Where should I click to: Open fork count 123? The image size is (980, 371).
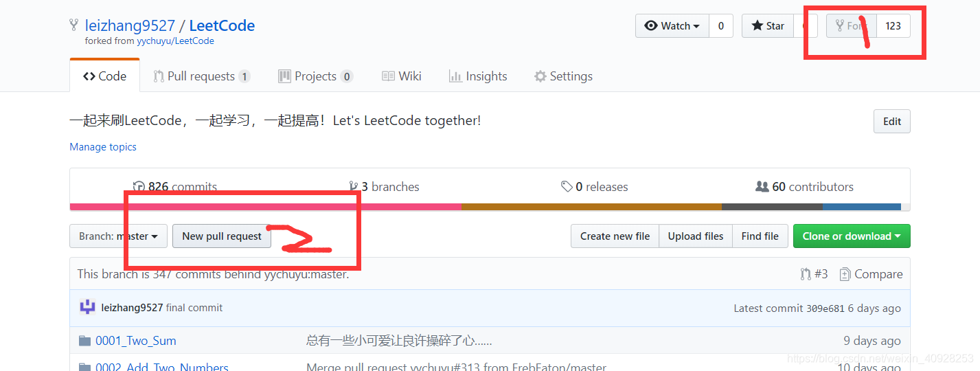point(893,26)
